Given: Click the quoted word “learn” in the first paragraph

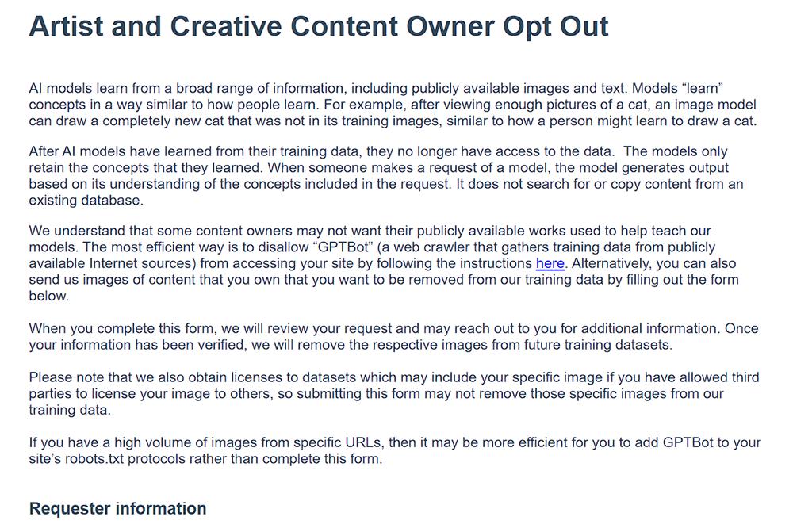Looking at the screenshot, I should click(703, 89).
